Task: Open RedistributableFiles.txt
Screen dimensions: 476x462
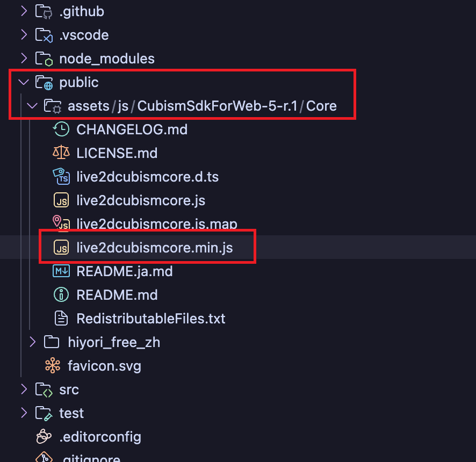Action: click(x=150, y=319)
